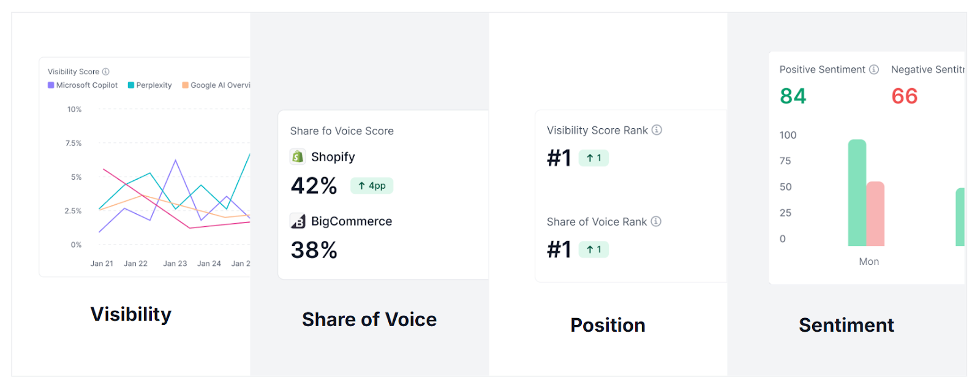Image resolution: width=980 pixels, height=385 pixels.
Task: Switch to the Visibility tab
Action: point(130,314)
